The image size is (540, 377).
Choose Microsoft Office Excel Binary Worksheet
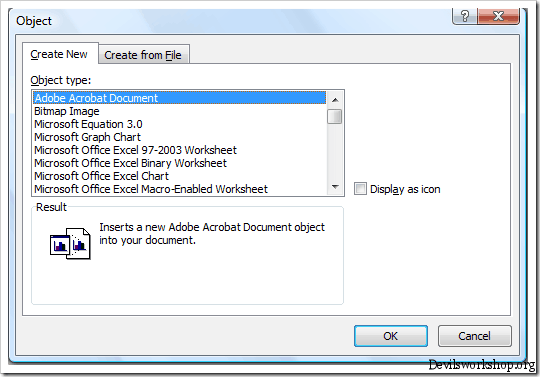179,163
